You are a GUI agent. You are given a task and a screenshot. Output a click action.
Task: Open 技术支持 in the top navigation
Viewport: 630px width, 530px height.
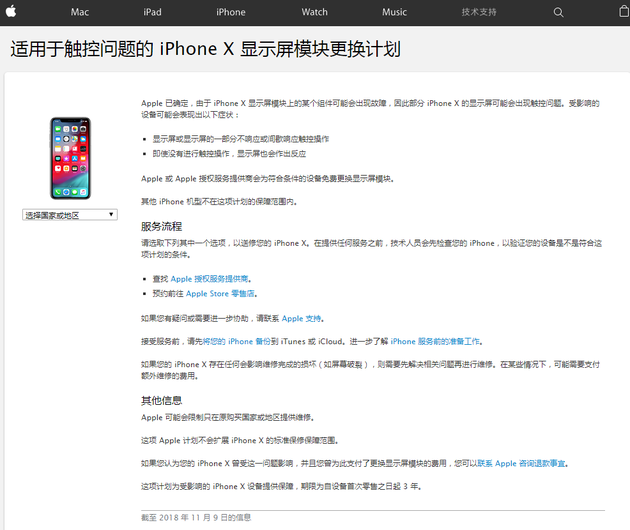pyautogui.click(x=479, y=12)
